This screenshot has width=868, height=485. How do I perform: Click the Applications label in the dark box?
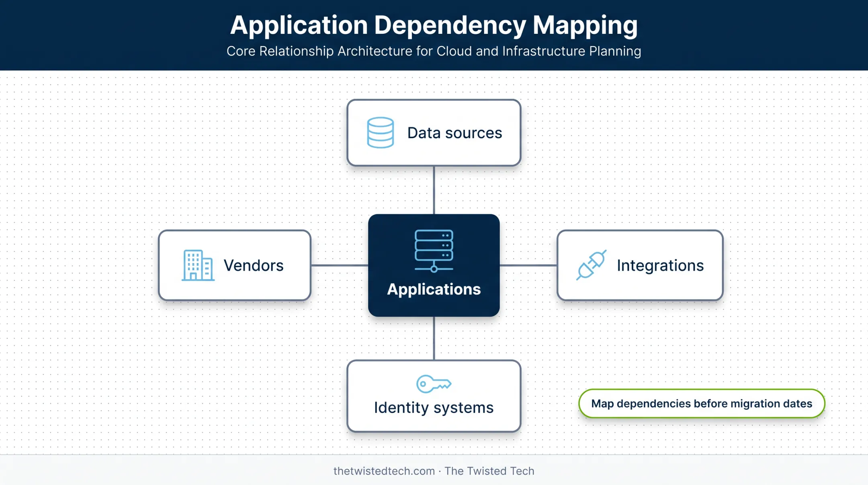434,289
